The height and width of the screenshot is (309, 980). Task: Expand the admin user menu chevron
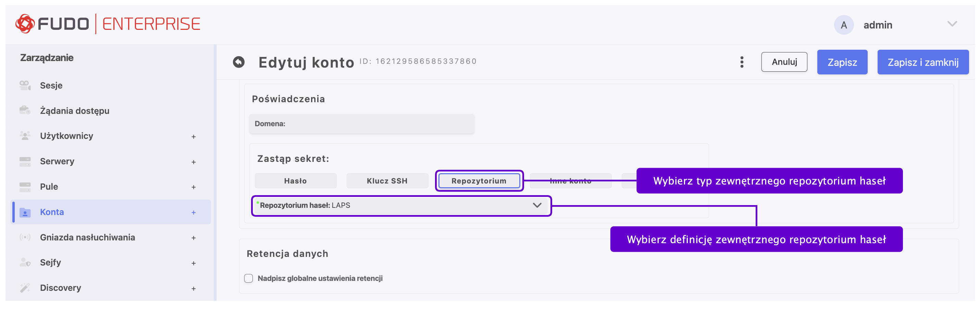pos(952,24)
